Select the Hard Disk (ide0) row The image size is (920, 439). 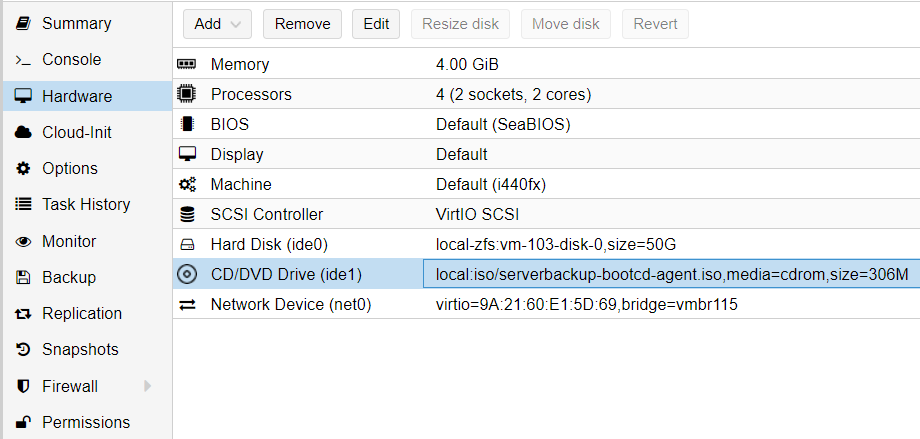pos(546,244)
